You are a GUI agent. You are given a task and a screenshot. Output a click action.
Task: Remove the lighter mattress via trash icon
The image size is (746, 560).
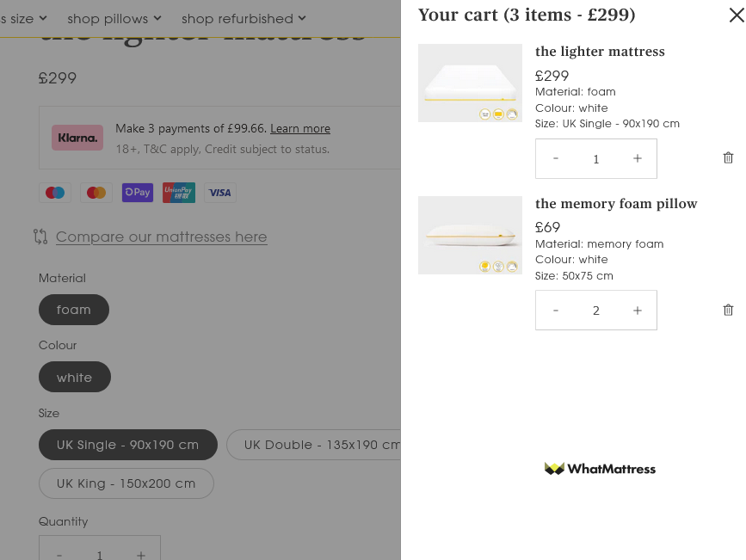(x=728, y=158)
